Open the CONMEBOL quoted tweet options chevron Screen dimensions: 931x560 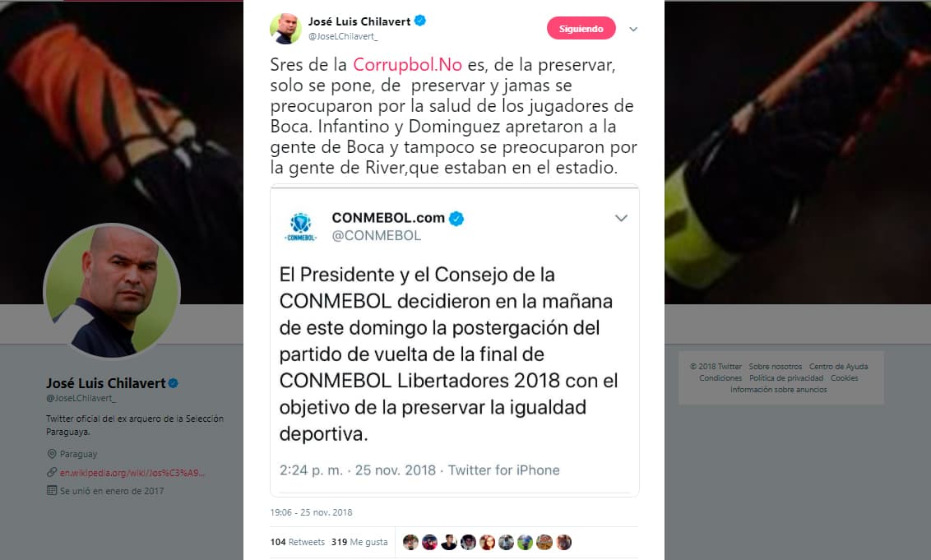tap(621, 218)
